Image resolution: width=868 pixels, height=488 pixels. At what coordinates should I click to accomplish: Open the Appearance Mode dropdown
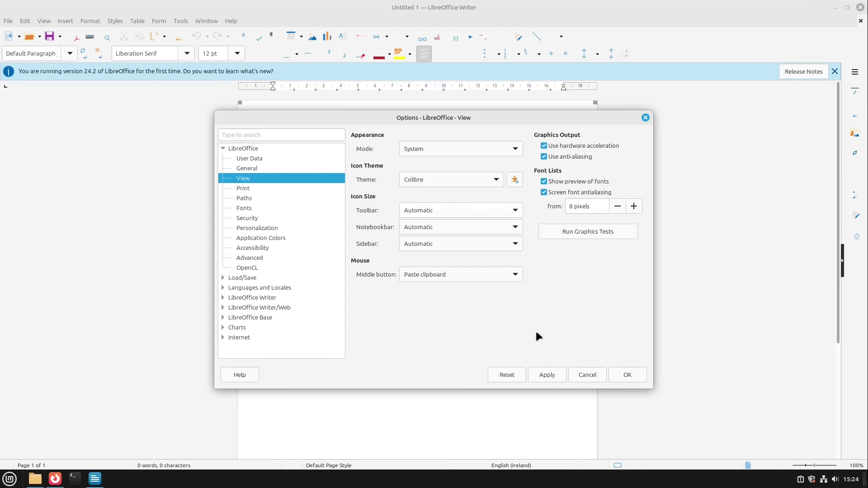point(461,149)
